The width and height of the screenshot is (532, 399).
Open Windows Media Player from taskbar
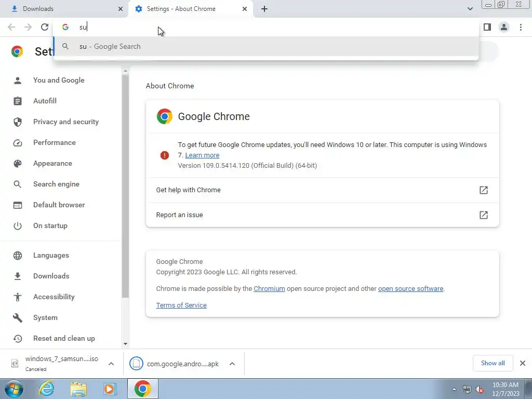point(110,389)
